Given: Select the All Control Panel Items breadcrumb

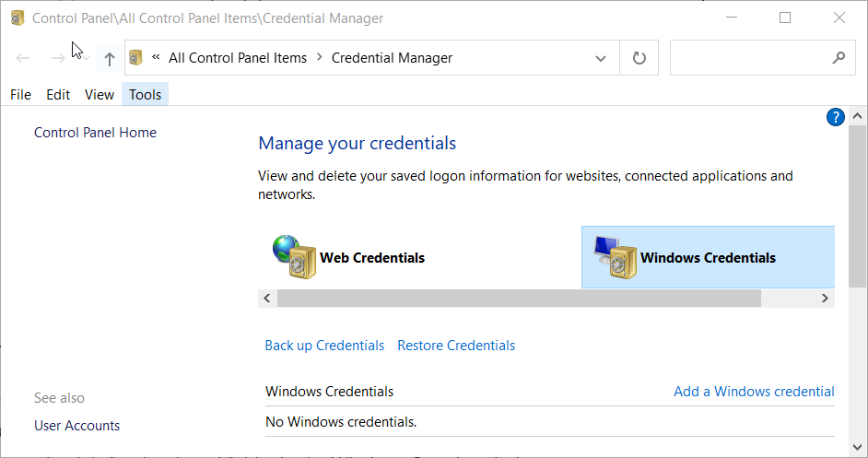Looking at the screenshot, I should [x=238, y=58].
